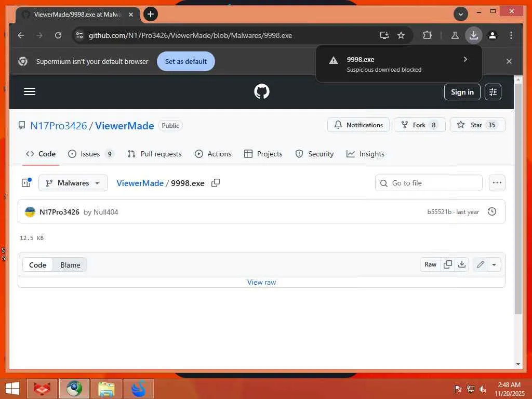Click Set as default button
This screenshot has height=399, width=532.
[185, 61]
